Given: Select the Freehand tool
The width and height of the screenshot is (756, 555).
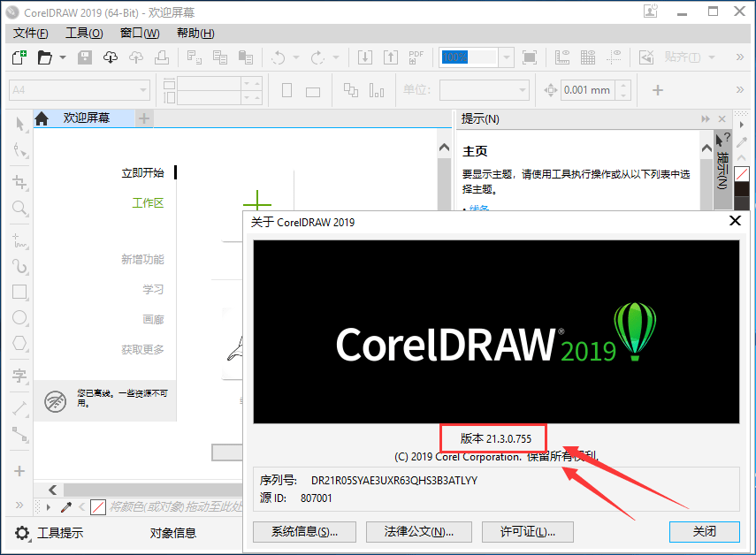Looking at the screenshot, I should pyautogui.click(x=19, y=240).
